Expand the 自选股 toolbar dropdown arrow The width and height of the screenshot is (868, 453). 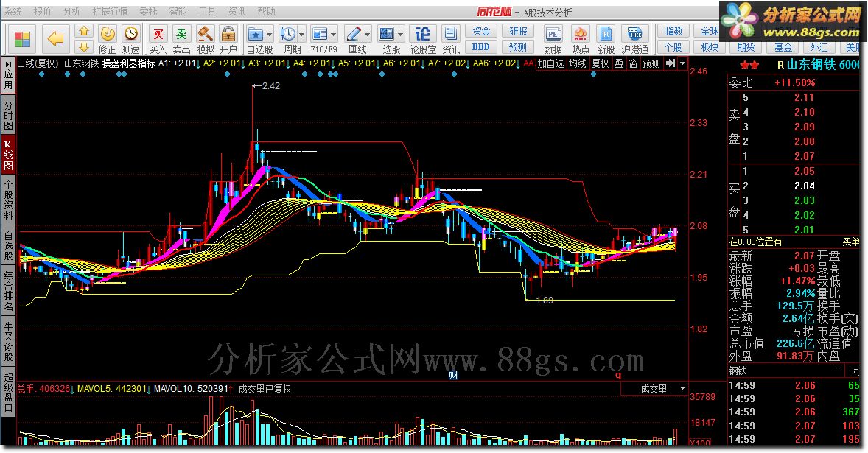pyautogui.click(x=270, y=35)
